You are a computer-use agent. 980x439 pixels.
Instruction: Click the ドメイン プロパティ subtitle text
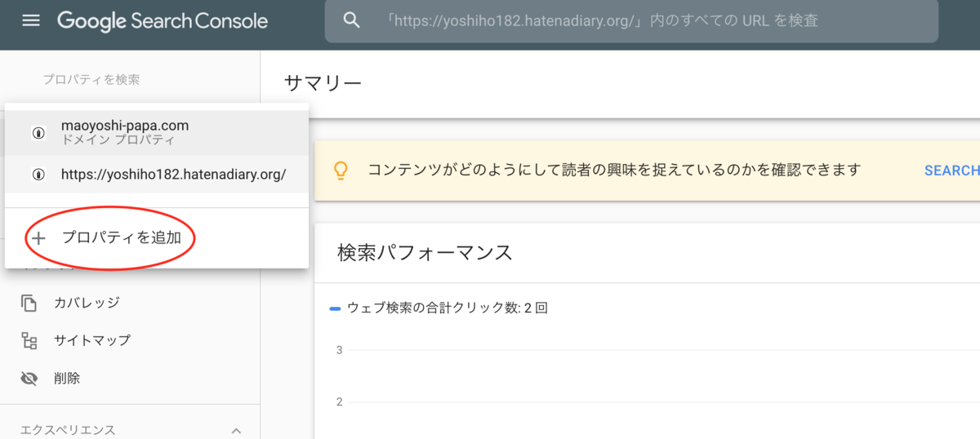tap(118, 140)
